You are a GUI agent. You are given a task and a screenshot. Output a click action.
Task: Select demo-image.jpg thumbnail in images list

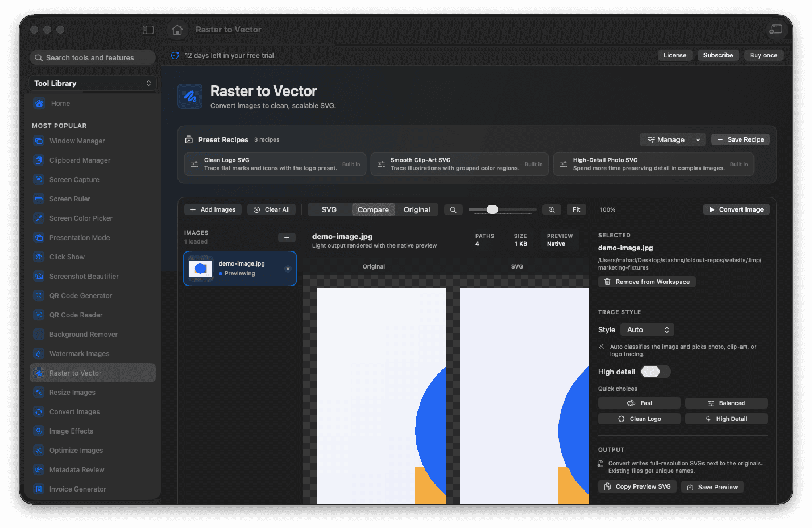coord(201,269)
